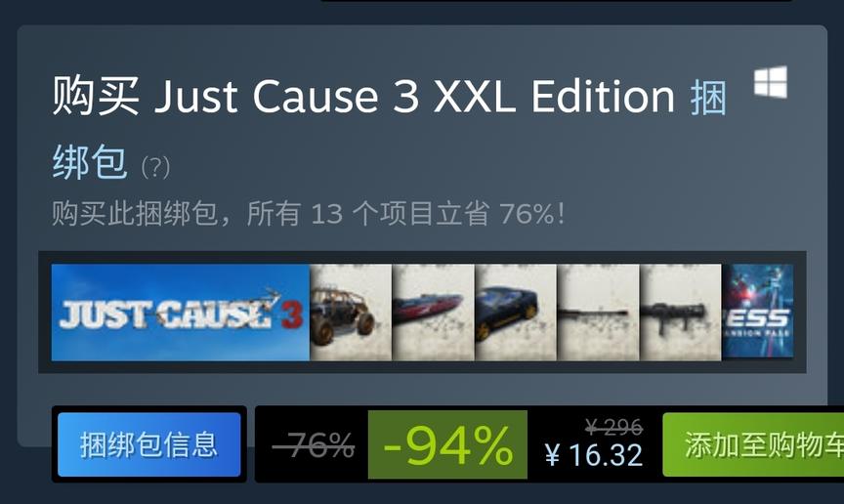
Task: Open the bundle help question mark
Action: (155, 167)
